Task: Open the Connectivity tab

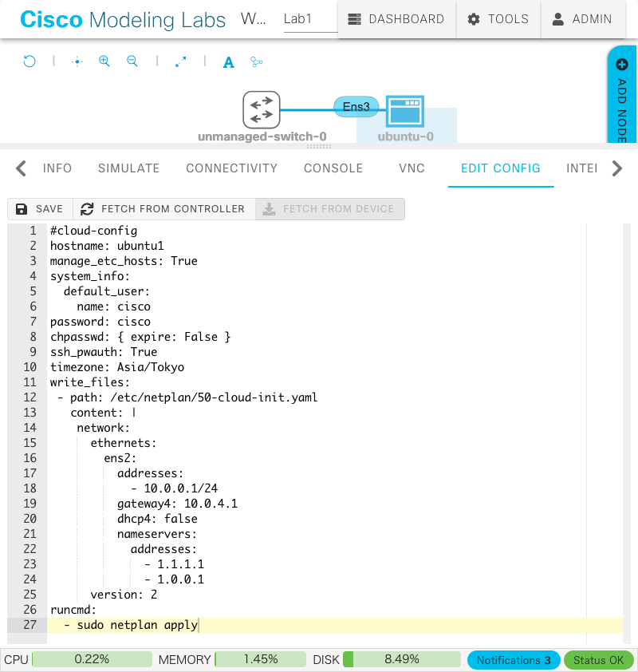Action: tap(231, 168)
